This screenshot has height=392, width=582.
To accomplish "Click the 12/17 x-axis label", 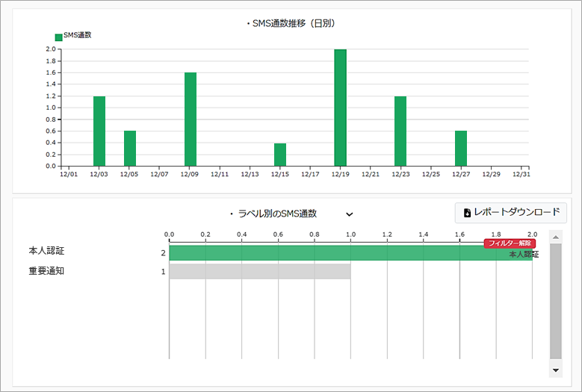I will click(310, 174).
